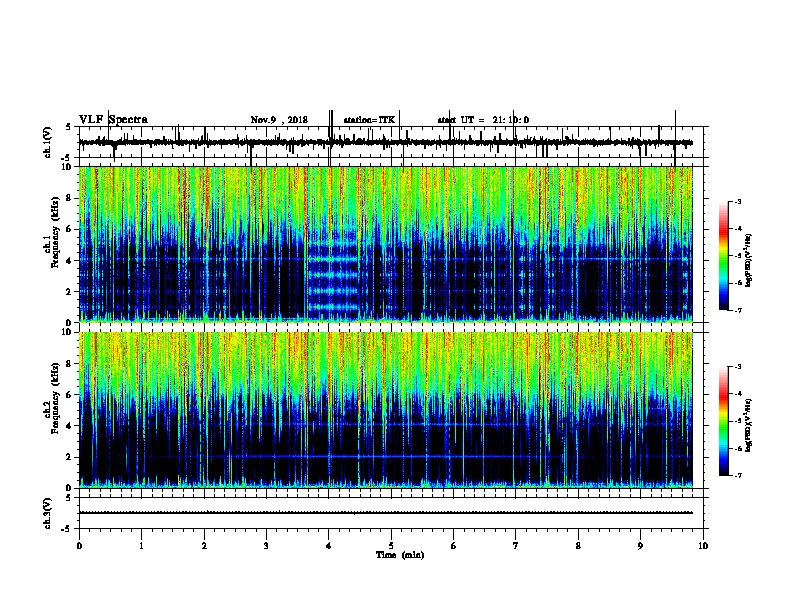Click the time axis tick label "1"
This screenshot has height=612, width=792.
141,546
